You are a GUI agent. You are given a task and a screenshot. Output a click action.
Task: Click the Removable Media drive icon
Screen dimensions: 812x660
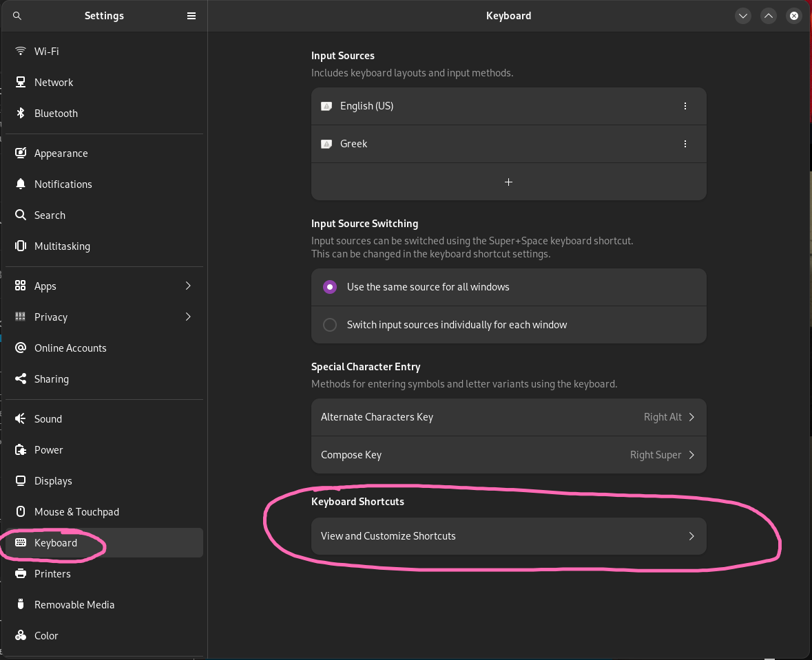tap(20, 604)
